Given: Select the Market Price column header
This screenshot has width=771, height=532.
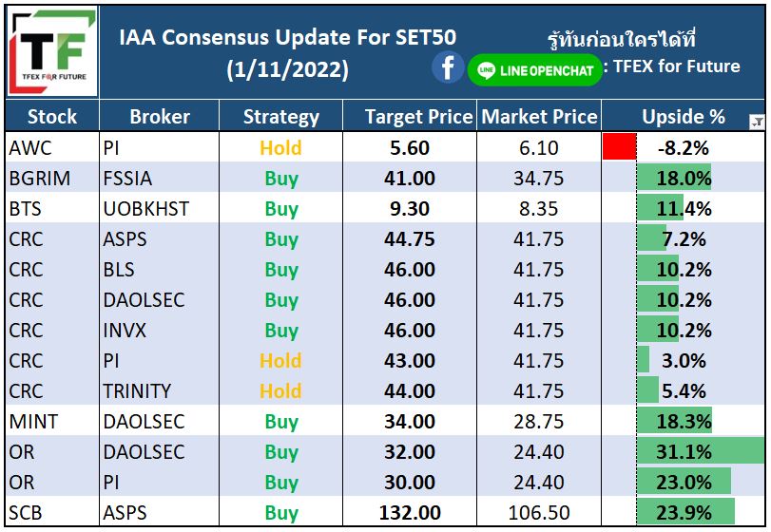Looking at the screenshot, I should point(539,117).
